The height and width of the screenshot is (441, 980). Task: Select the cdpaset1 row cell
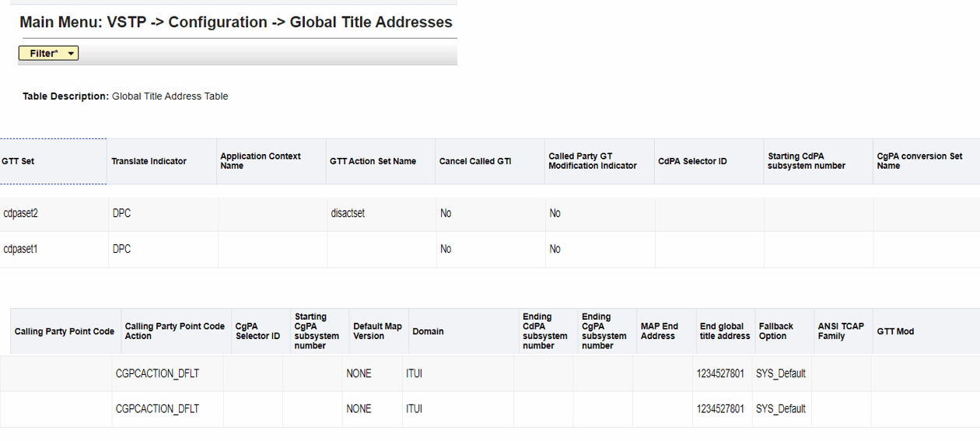(x=54, y=249)
